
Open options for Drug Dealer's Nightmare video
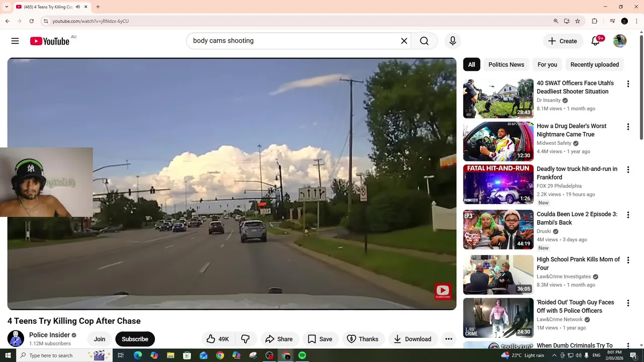coord(628,127)
